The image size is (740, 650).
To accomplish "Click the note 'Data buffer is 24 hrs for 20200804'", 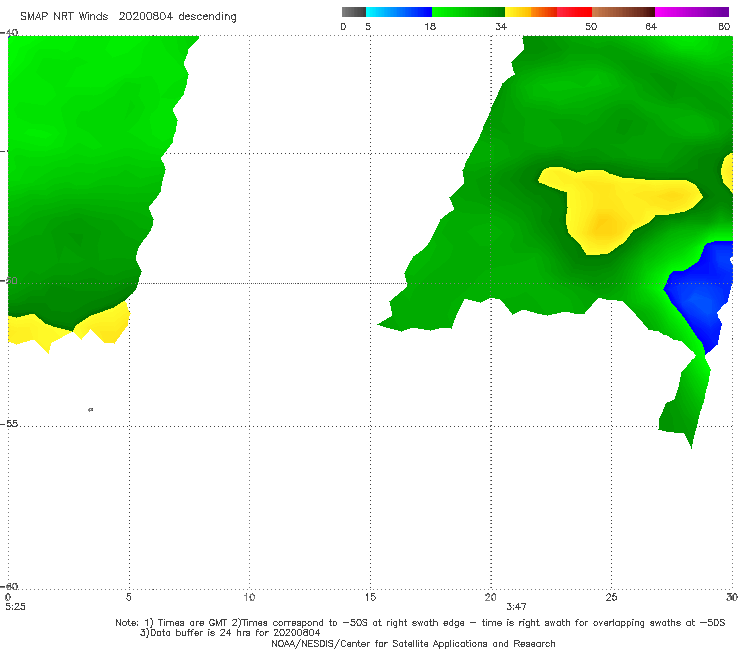I will [x=230, y=633].
